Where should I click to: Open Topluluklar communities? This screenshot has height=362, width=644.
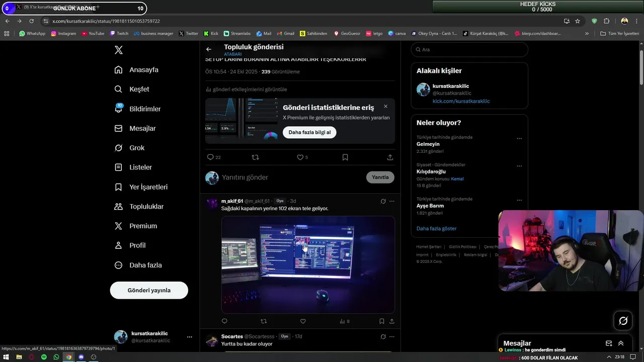click(x=139, y=207)
